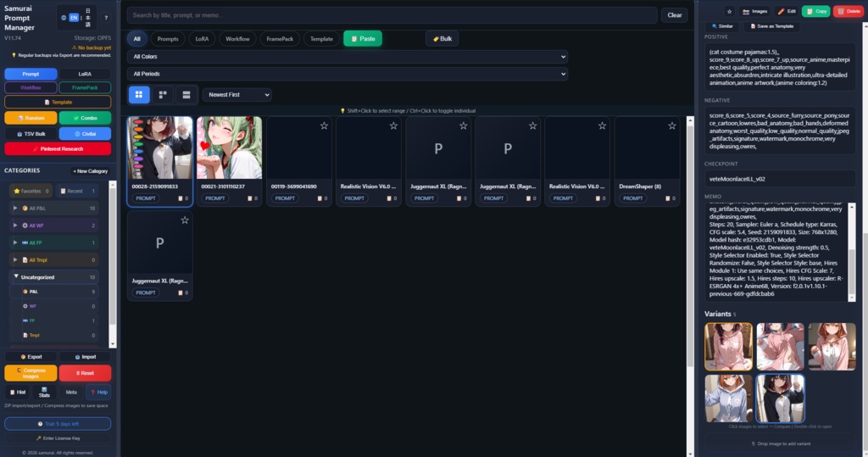Open the Newest First sort dropdown
This screenshot has width=868, height=457.
click(237, 95)
